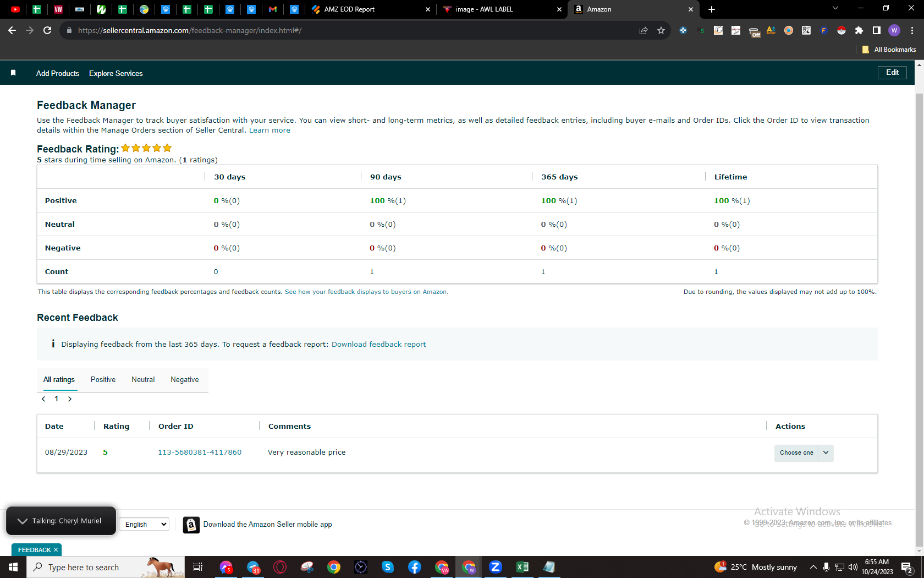Open the notifications center icon
The width and height of the screenshot is (924, 578).
click(x=907, y=567)
